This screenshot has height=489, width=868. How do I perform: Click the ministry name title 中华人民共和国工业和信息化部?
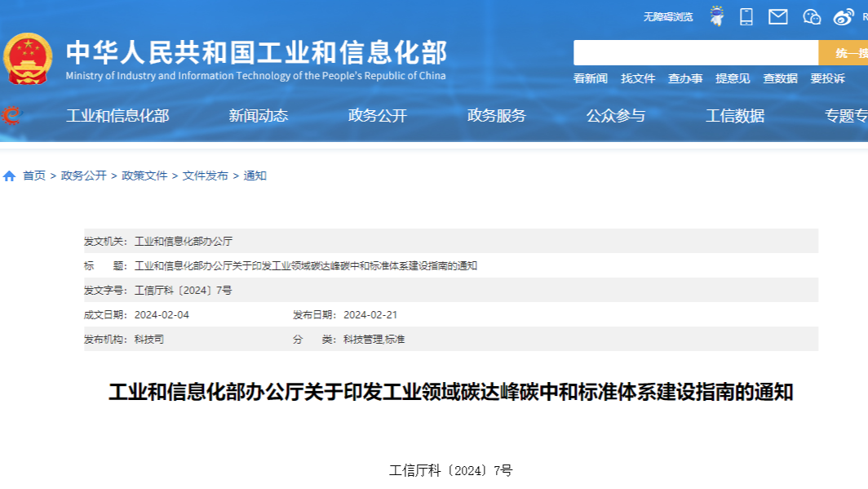point(256,52)
